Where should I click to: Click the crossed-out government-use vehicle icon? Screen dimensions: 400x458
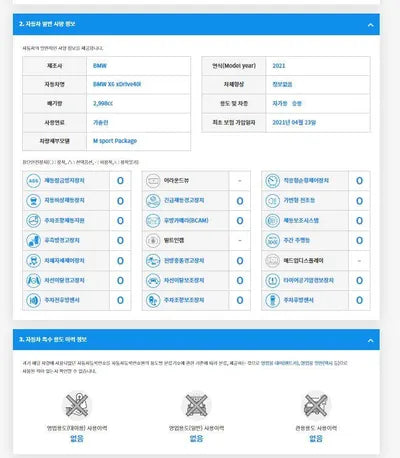tap(316, 405)
